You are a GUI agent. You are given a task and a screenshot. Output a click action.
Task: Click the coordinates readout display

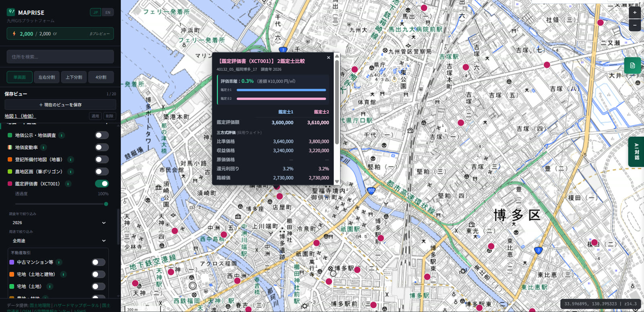coord(601,304)
